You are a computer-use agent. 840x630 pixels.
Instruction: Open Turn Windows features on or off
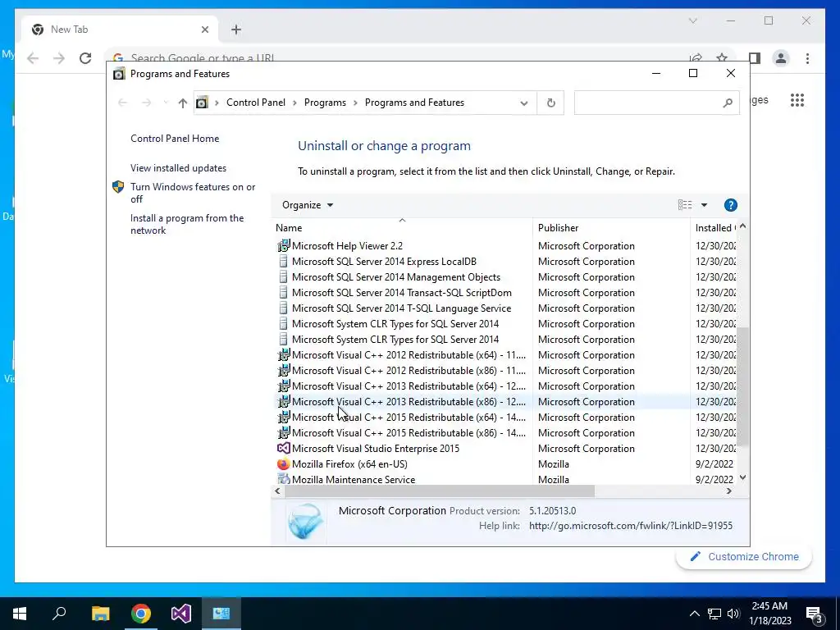point(193,193)
